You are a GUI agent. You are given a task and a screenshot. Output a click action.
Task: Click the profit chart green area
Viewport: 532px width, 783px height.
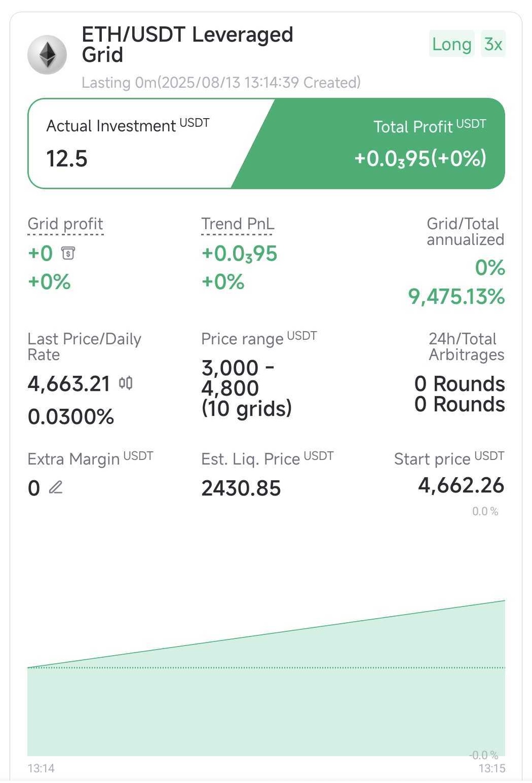(x=266, y=700)
